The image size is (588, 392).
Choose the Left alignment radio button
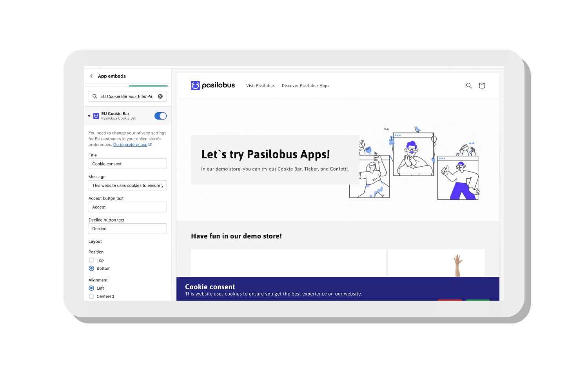(91, 288)
